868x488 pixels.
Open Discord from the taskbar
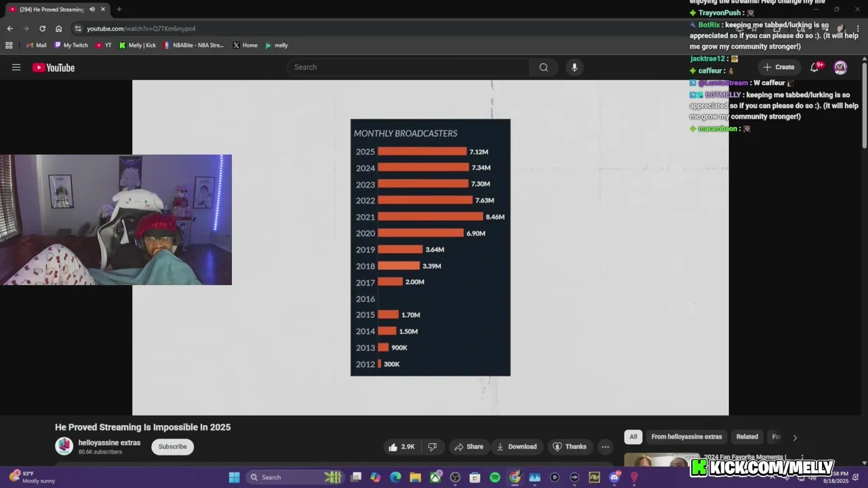point(614,477)
